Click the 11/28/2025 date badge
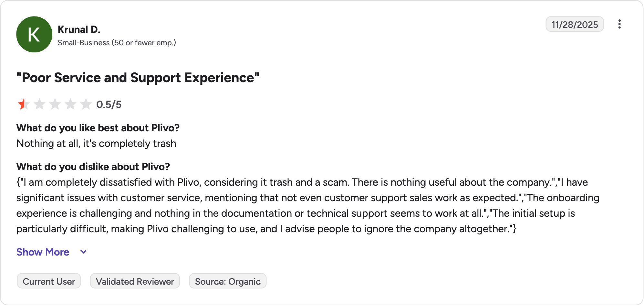 [575, 24]
